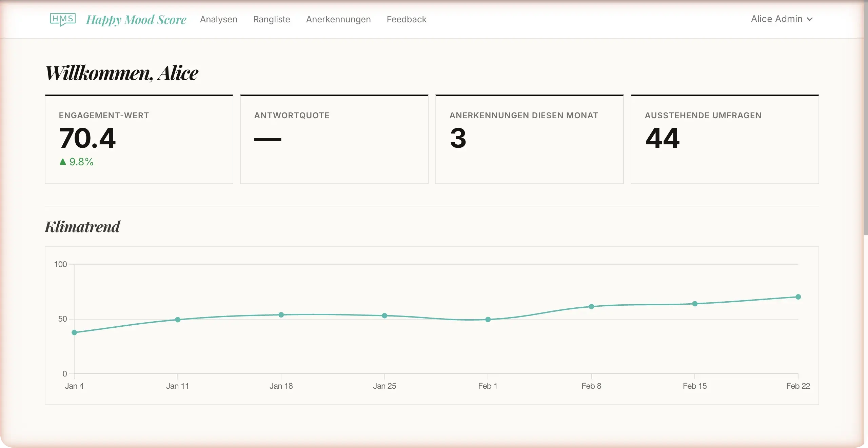The image size is (868, 448).
Task: Click the Klimatrend section heading
Action: [82, 226]
